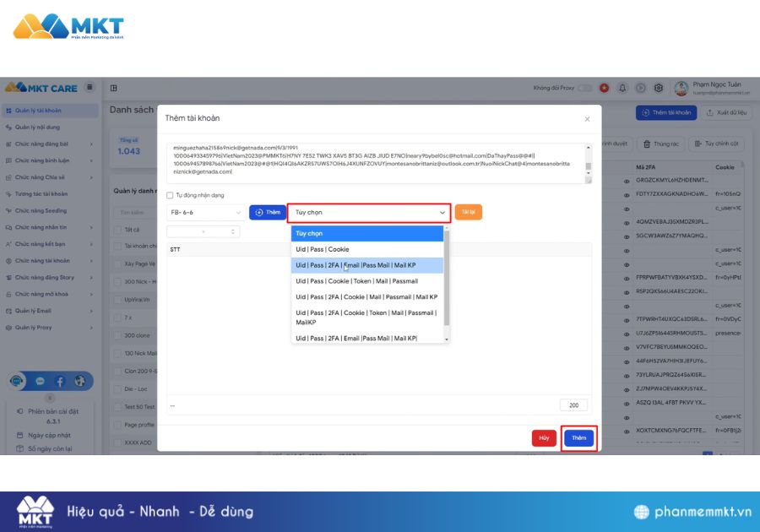Open the FB- 6-6 category dropdown
Image resolution: width=760 pixels, height=532 pixels.
pyautogui.click(x=204, y=213)
